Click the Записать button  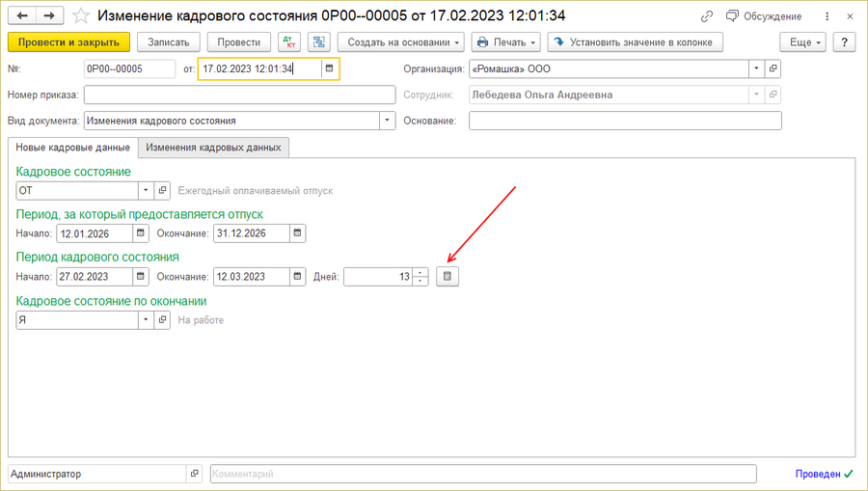(168, 42)
